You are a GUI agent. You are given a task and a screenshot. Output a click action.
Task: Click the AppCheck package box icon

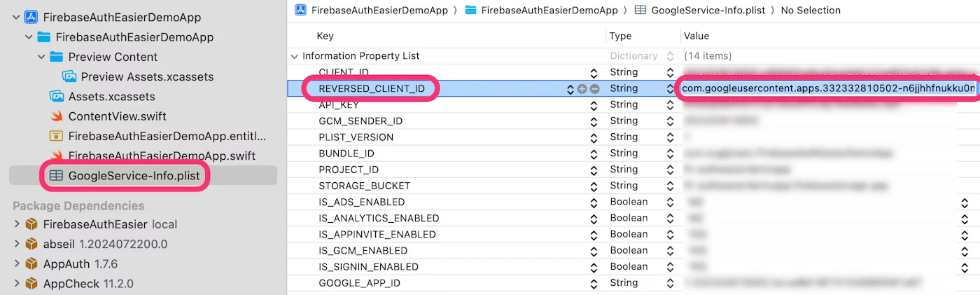click(x=31, y=283)
